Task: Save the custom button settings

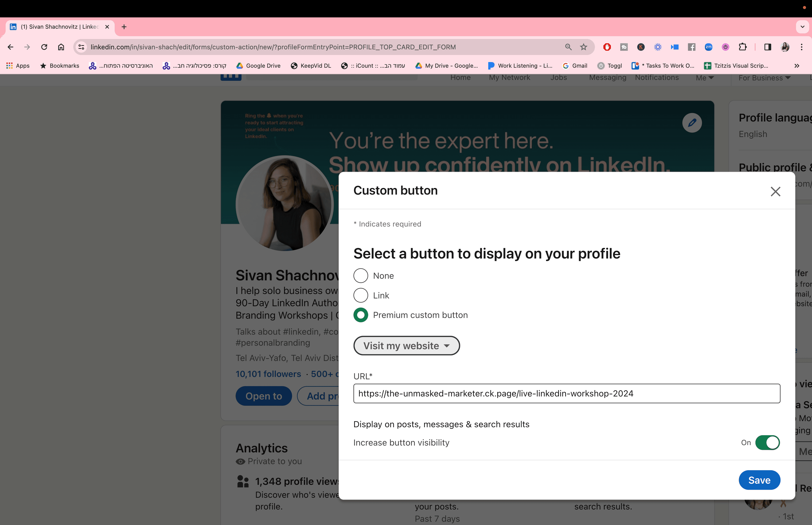Action: click(x=759, y=480)
